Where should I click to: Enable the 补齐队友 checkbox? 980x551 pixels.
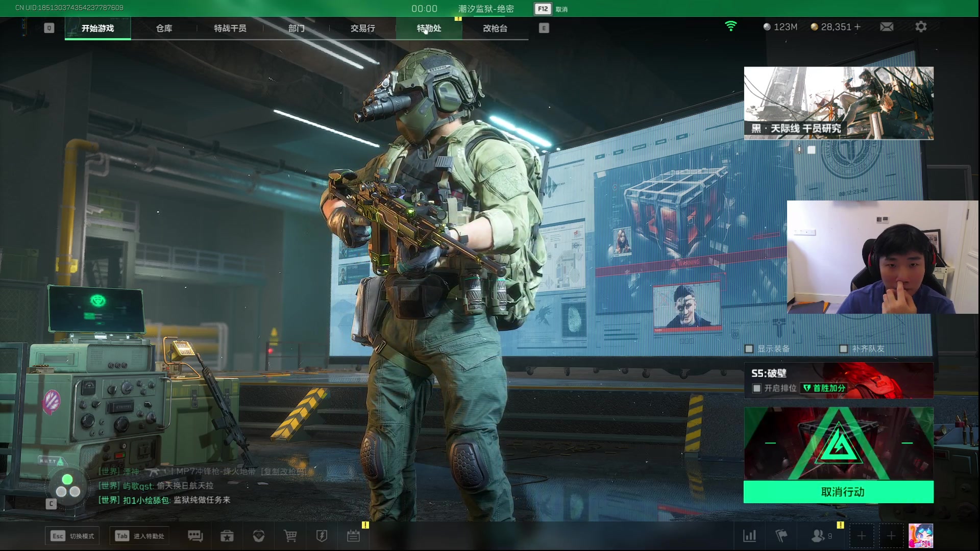point(843,349)
